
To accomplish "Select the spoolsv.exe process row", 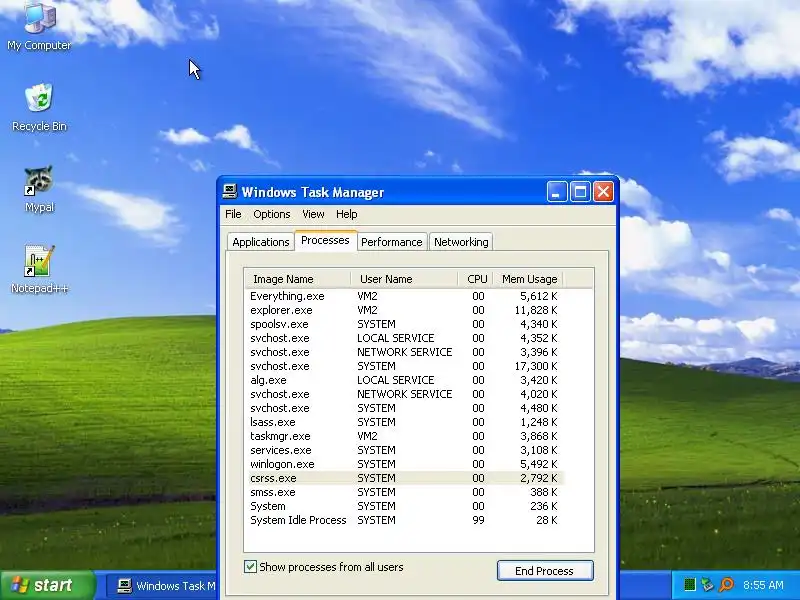I will pos(404,324).
